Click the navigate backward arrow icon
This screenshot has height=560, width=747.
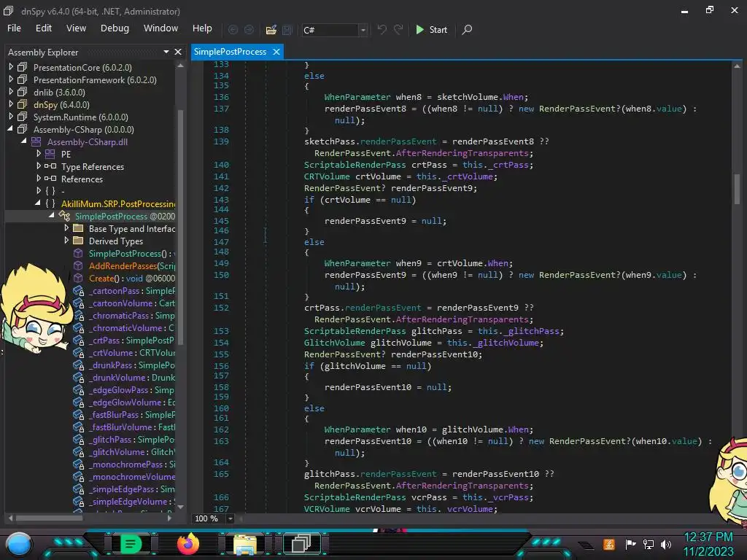[233, 29]
